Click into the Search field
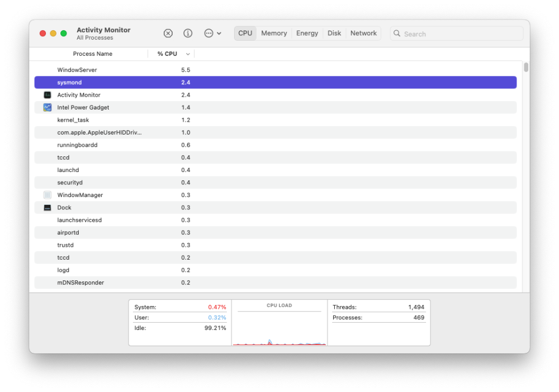Screen dimensions: 559x392 click(x=457, y=34)
